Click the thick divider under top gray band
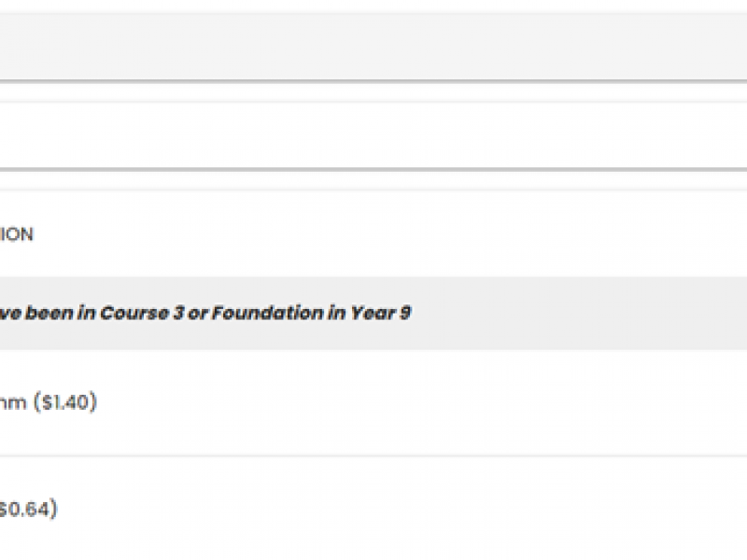The image size is (747, 560). pos(373,82)
